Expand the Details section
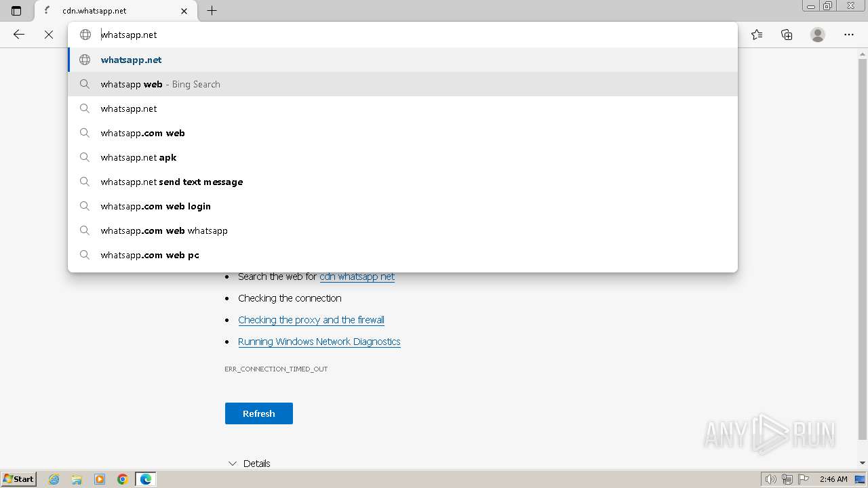The width and height of the screenshot is (868, 488). click(250, 464)
